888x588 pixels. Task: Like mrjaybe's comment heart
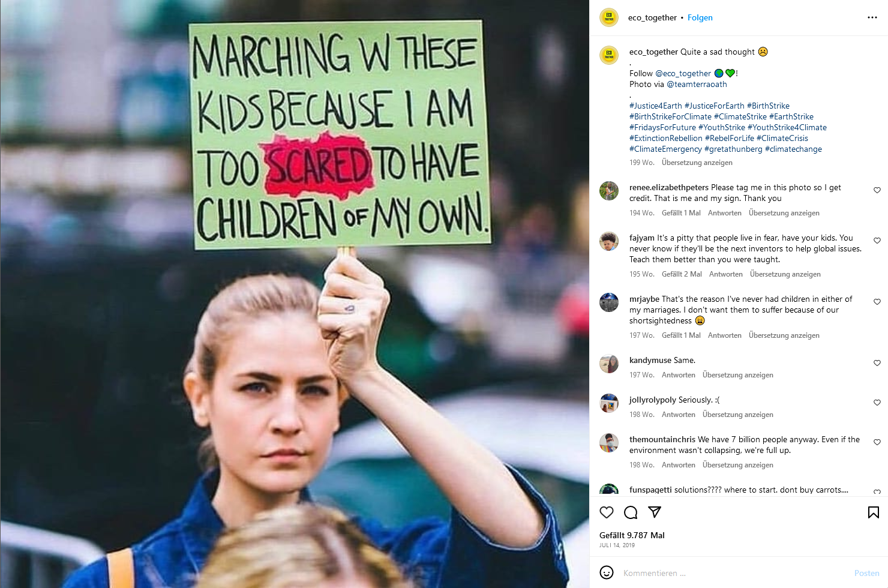877,302
